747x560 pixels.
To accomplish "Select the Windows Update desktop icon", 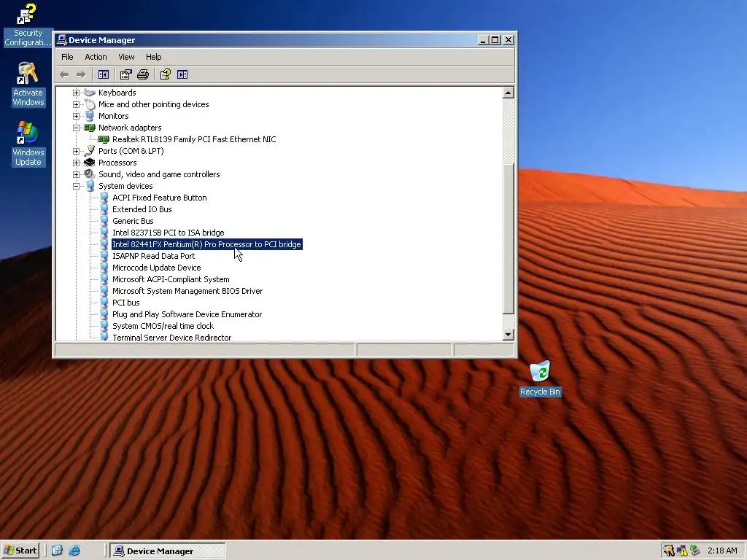I will tap(28, 144).
